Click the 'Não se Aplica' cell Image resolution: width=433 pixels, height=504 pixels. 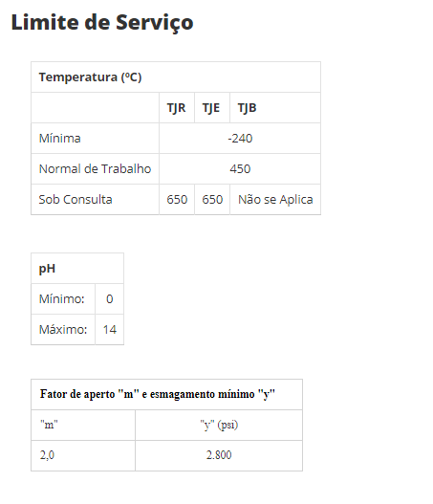pos(275,200)
